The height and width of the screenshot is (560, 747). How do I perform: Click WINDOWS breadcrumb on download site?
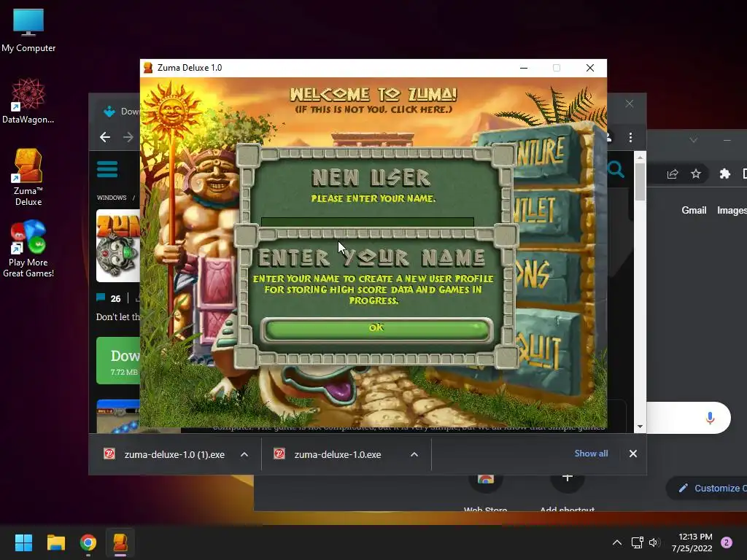[x=112, y=198]
